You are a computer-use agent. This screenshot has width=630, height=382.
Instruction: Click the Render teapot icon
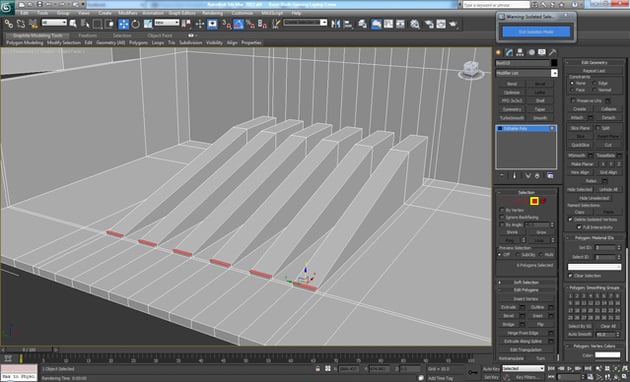tap(454, 24)
